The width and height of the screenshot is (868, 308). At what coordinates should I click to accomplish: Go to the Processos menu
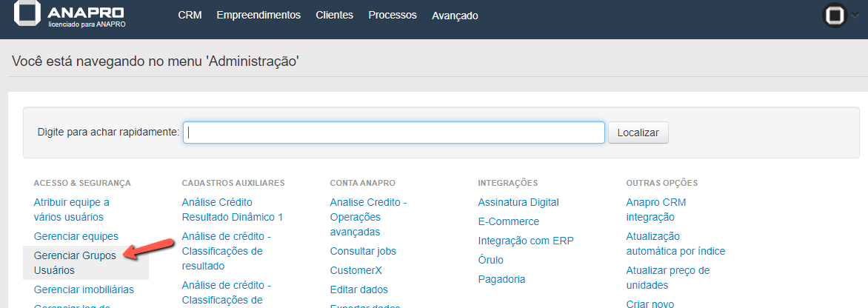click(392, 16)
